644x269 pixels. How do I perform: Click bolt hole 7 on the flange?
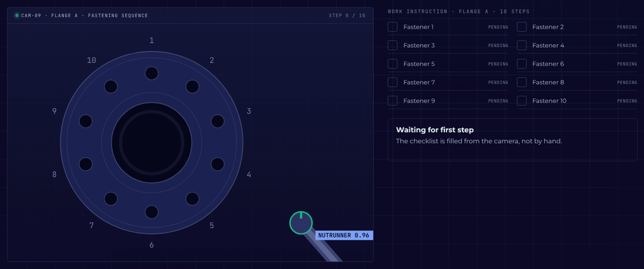tap(111, 198)
